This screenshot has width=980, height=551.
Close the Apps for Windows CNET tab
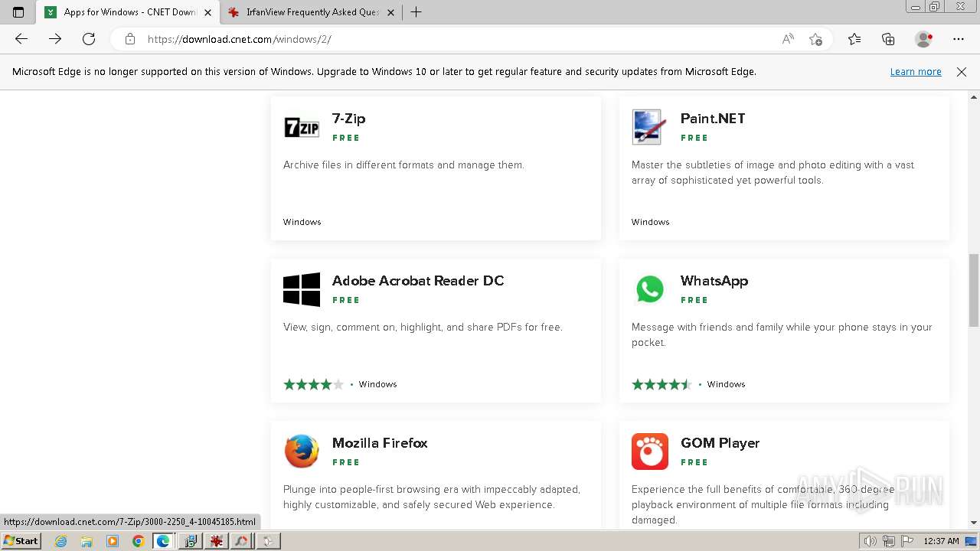[207, 12]
